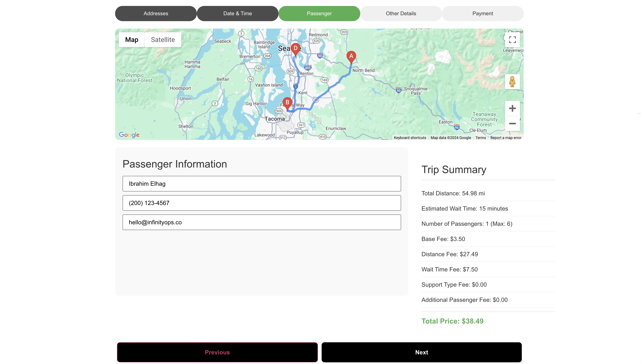Open the map Terms link

click(481, 138)
